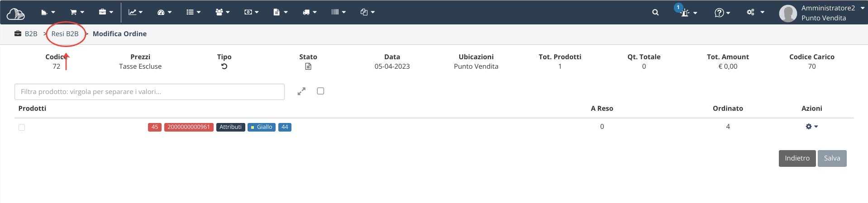Image resolution: width=868 pixels, height=203 pixels.
Task: Click the search magnifier icon
Action: click(655, 13)
